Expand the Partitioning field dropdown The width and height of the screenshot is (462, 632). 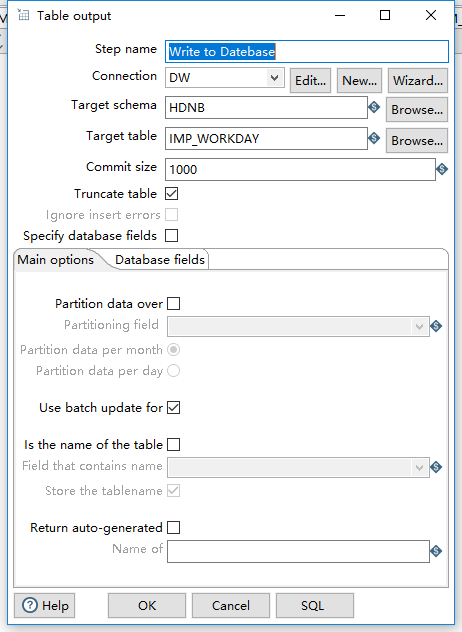tap(298, 326)
